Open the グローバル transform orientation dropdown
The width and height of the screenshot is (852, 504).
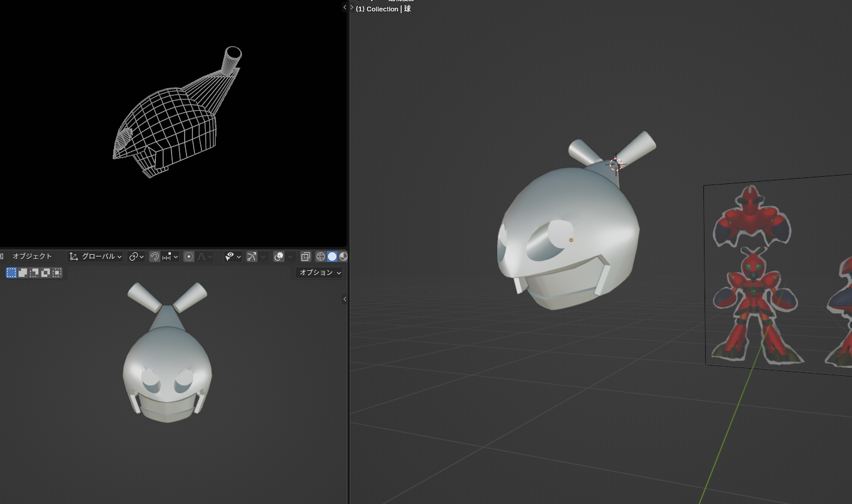96,256
